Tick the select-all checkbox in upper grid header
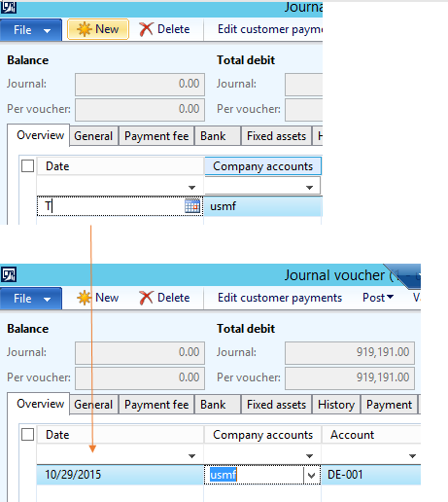448x502 pixels. [28, 166]
